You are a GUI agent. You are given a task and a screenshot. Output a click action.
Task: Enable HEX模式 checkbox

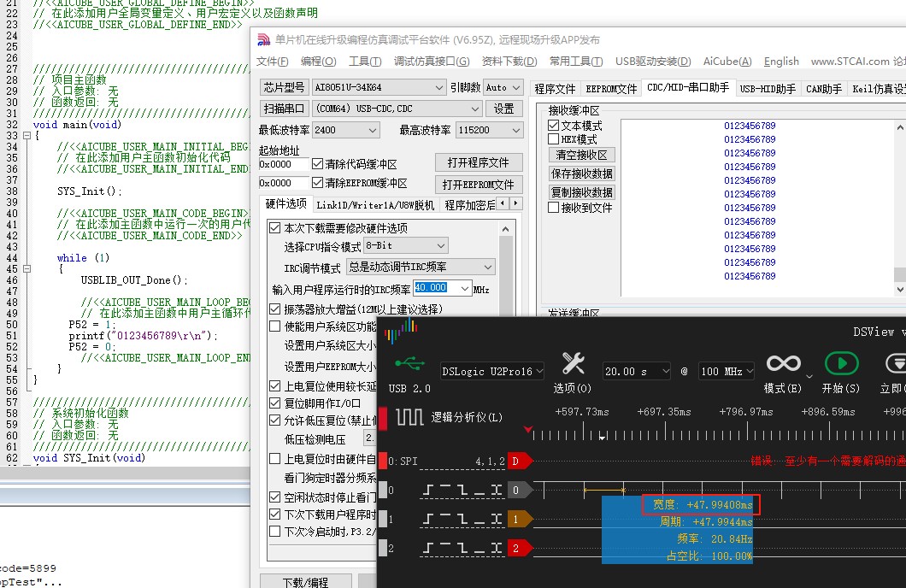coord(554,139)
